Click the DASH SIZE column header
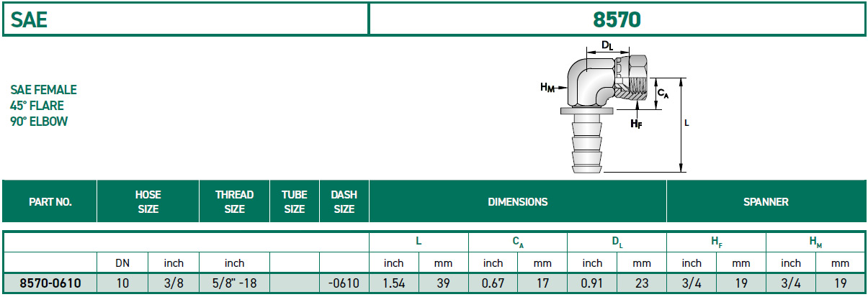868x297 pixels. pos(344,202)
